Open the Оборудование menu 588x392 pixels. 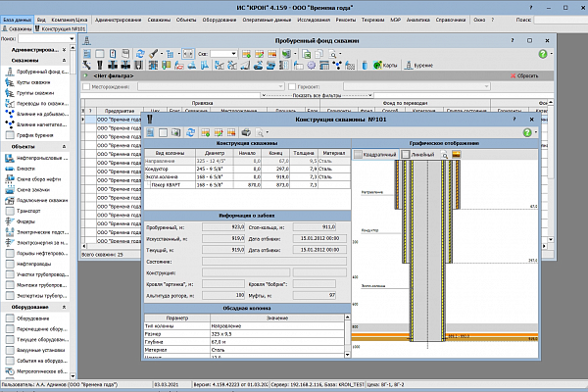tap(220, 20)
